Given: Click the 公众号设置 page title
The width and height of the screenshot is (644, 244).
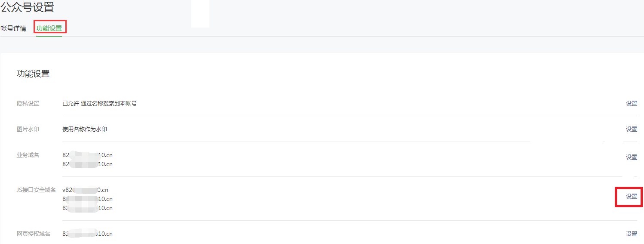Looking at the screenshot, I should click(x=28, y=7).
